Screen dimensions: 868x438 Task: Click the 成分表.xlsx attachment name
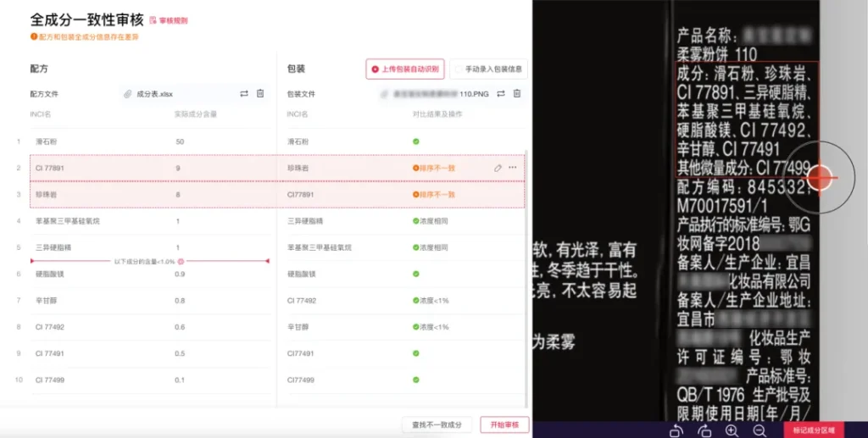[x=154, y=94]
